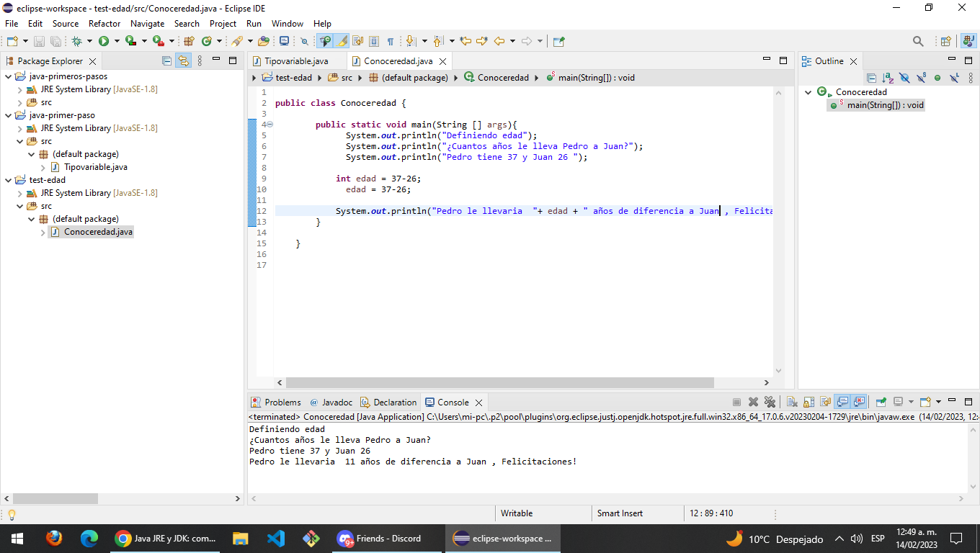The image size is (980, 553).
Task: Click the New Java Class toolbar icon
Action: click(207, 41)
